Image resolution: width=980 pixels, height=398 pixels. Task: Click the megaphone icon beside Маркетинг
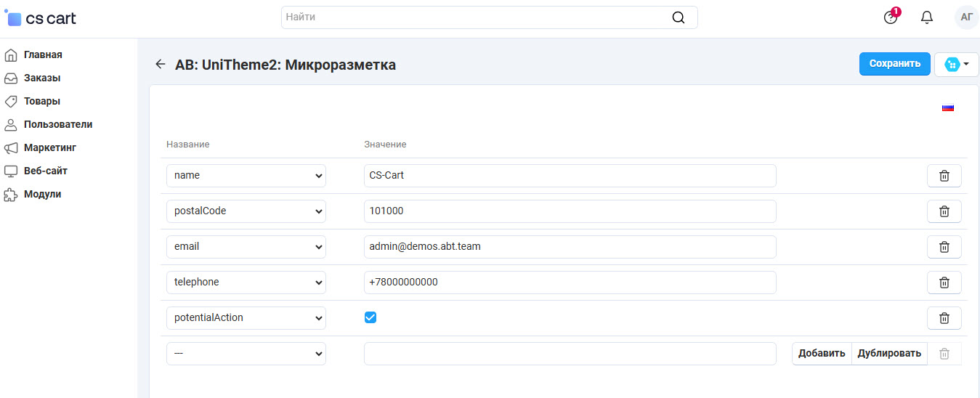point(11,147)
